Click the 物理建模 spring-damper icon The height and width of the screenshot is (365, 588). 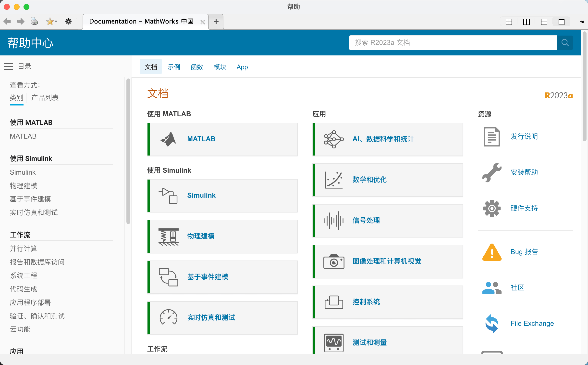pos(169,236)
